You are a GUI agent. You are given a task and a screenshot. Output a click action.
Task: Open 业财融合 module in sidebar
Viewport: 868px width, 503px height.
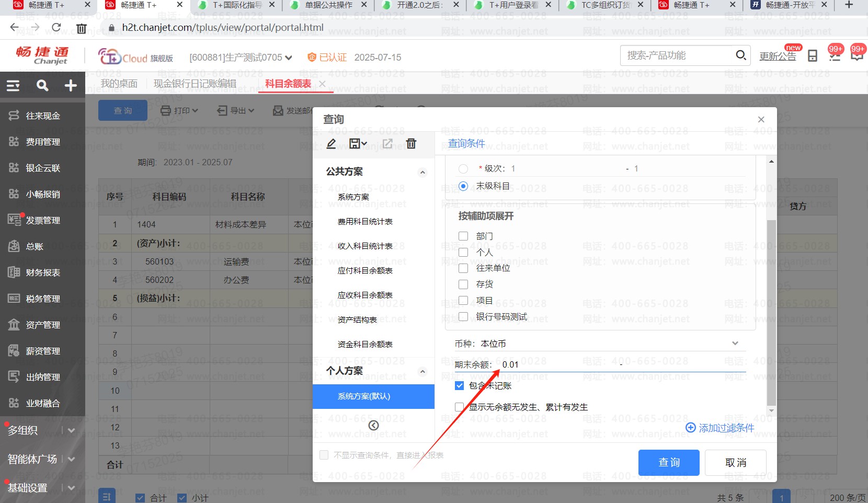point(42,403)
